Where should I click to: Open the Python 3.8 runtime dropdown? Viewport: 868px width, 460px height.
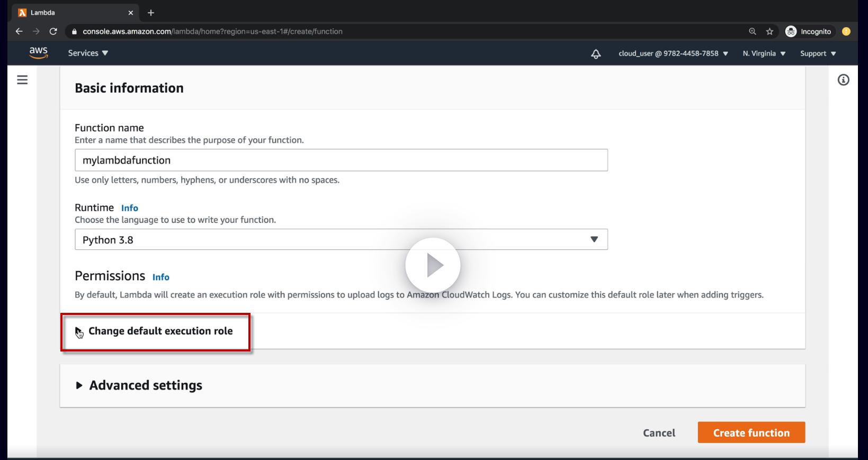click(341, 239)
